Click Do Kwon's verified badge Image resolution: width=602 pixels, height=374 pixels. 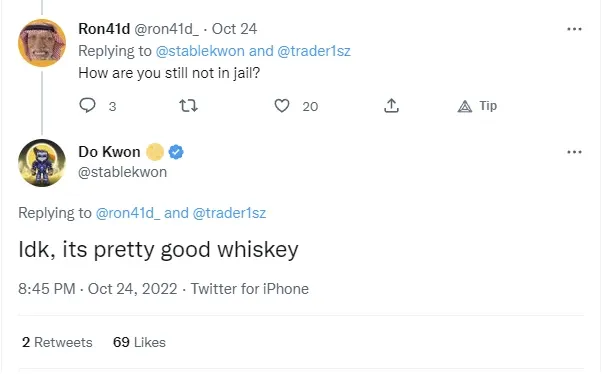(x=176, y=152)
